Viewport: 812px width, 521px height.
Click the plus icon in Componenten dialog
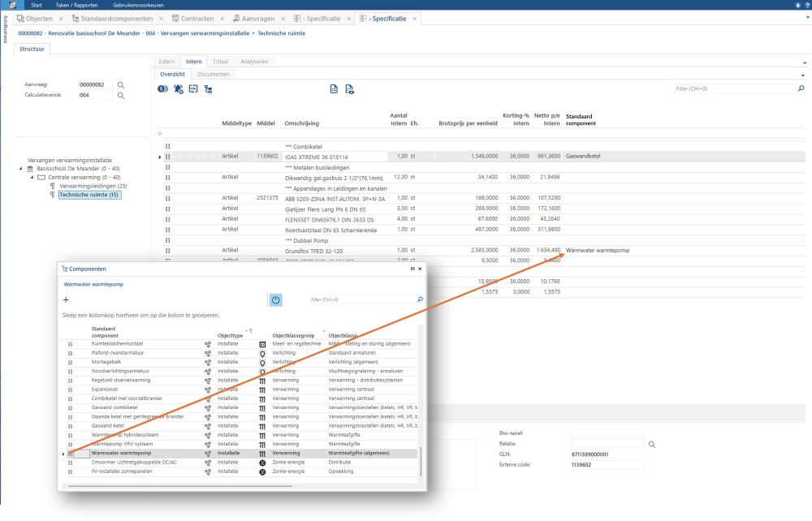tap(66, 299)
